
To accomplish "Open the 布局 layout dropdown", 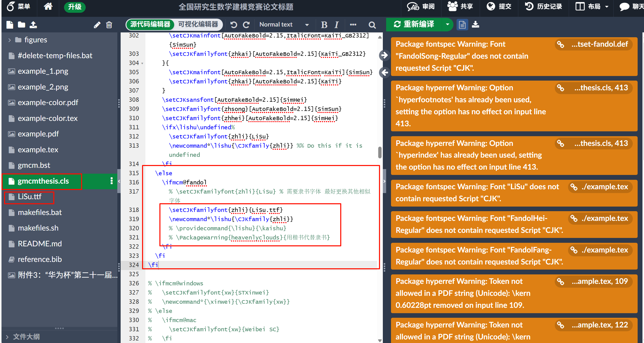I will click(592, 6).
